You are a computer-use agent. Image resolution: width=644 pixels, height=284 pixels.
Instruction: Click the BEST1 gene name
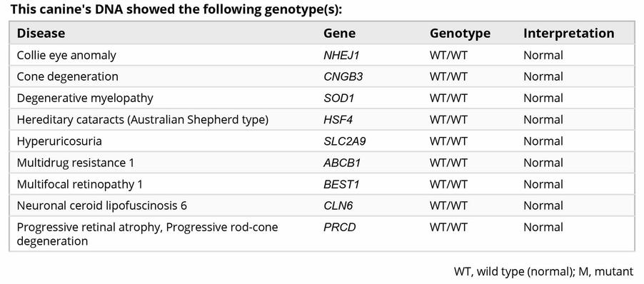341,185
